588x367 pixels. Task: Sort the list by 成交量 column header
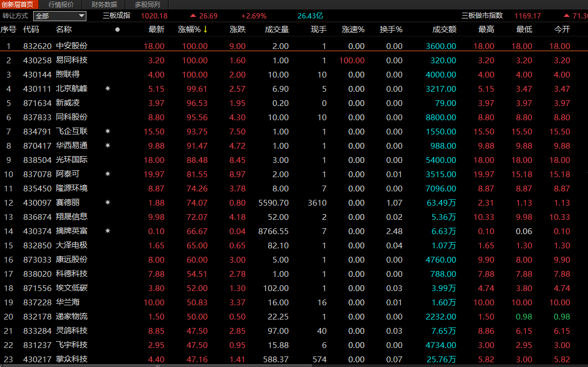pos(277,30)
